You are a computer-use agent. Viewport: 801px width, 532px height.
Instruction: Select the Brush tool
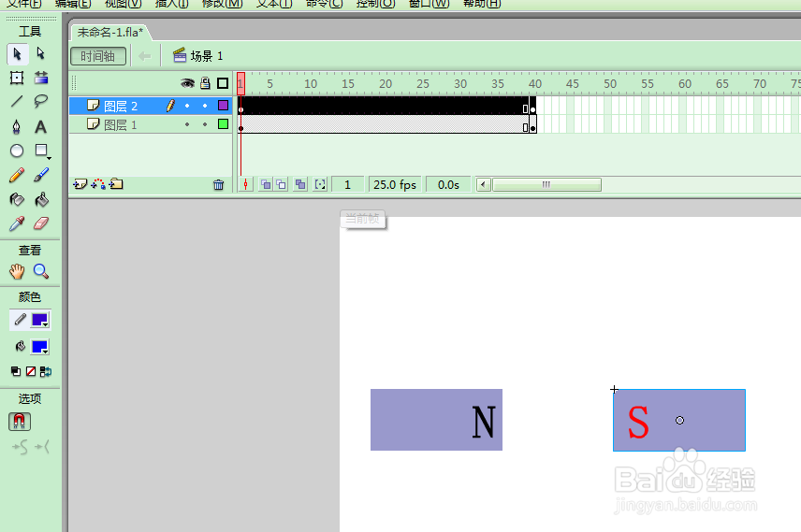41,175
